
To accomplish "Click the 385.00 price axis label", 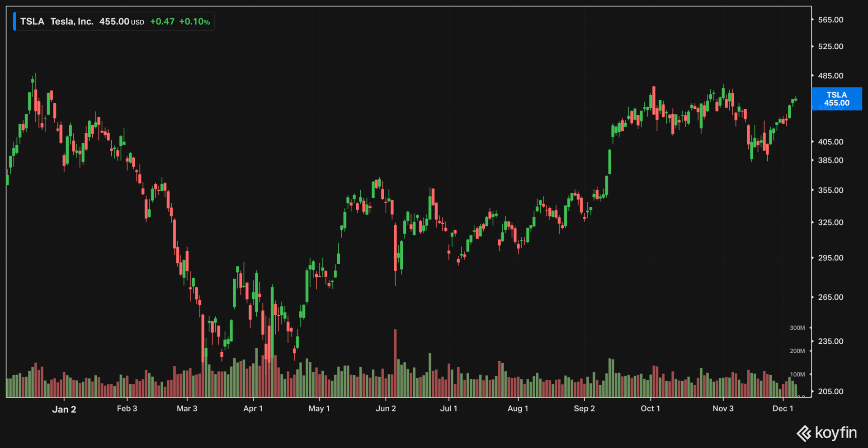I will point(830,160).
